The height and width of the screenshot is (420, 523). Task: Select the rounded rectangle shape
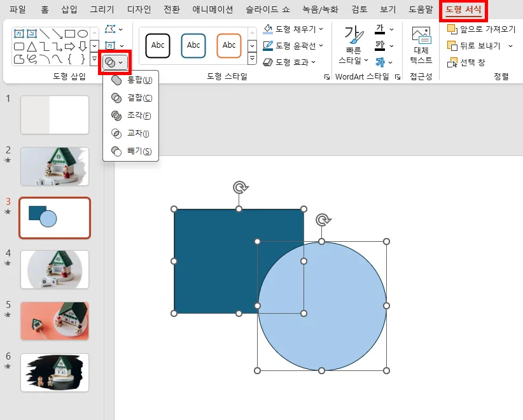(18, 46)
